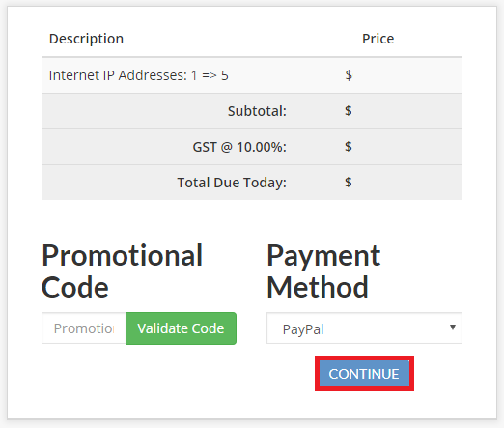504x428 pixels.
Task: Click the dollar sign beside Total Due Today
Action: 349,183
